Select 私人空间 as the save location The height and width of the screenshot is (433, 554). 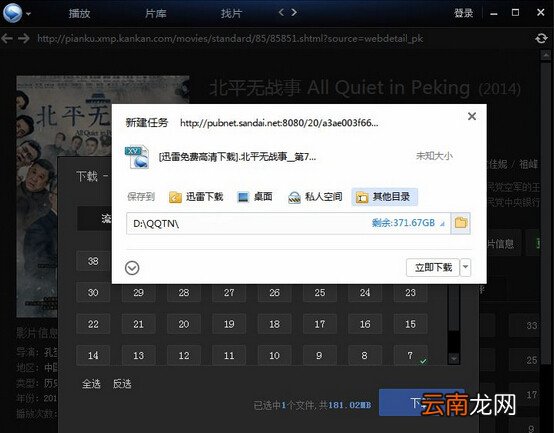pyautogui.click(x=315, y=197)
